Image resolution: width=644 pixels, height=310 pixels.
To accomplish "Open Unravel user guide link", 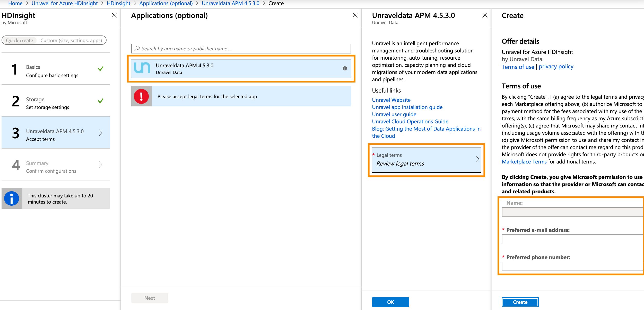I will [x=394, y=114].
